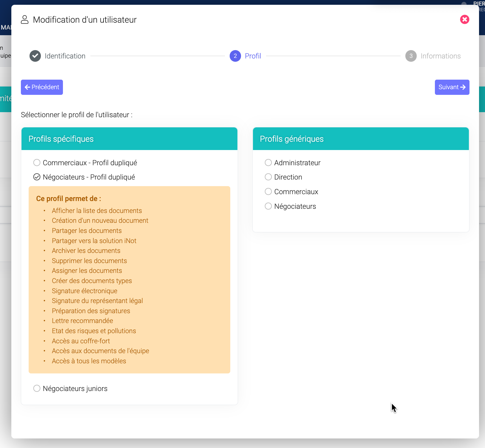Viewport: 485px width, 448px height.
Task: Click the Profils génériques panel header
Action: point(361,139)
